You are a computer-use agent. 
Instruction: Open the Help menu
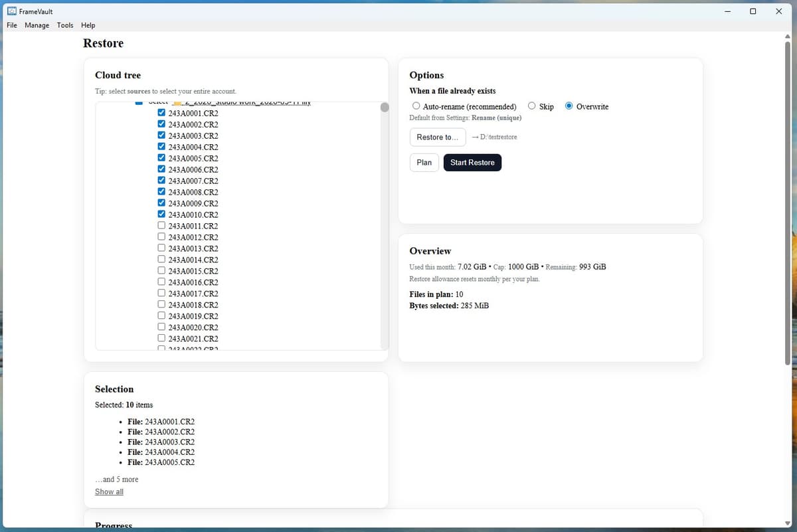click(88, 25)
